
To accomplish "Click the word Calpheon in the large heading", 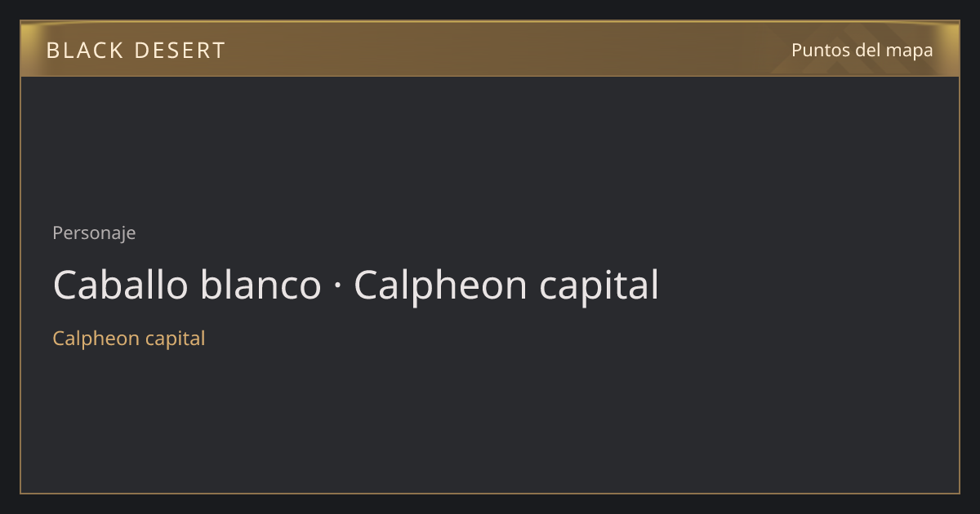I will coord(440,287).
